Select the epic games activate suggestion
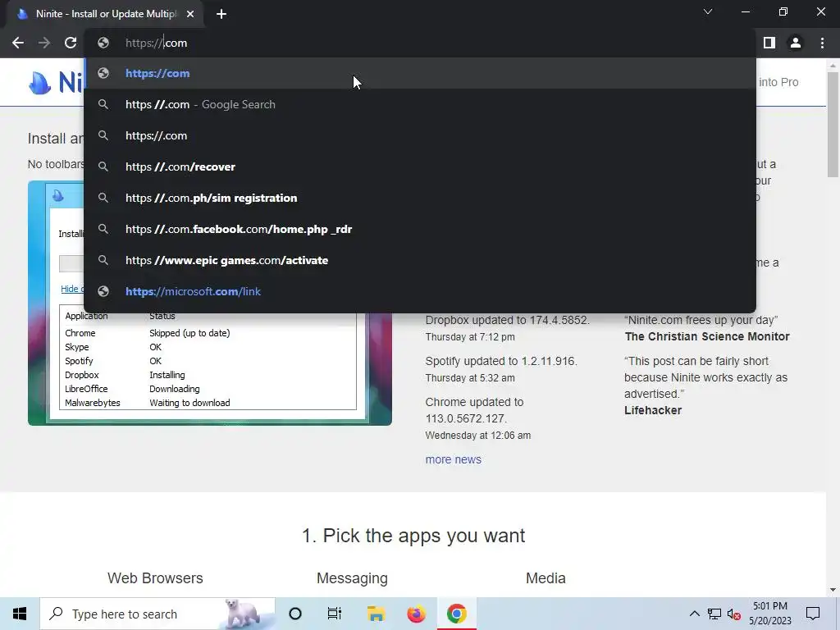Image resolution: width=840 pixels, height=630 pixels. 420,260
